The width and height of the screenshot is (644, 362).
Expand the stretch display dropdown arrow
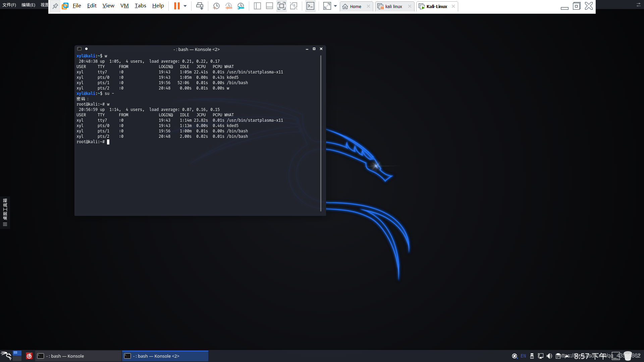coord(335,6)
